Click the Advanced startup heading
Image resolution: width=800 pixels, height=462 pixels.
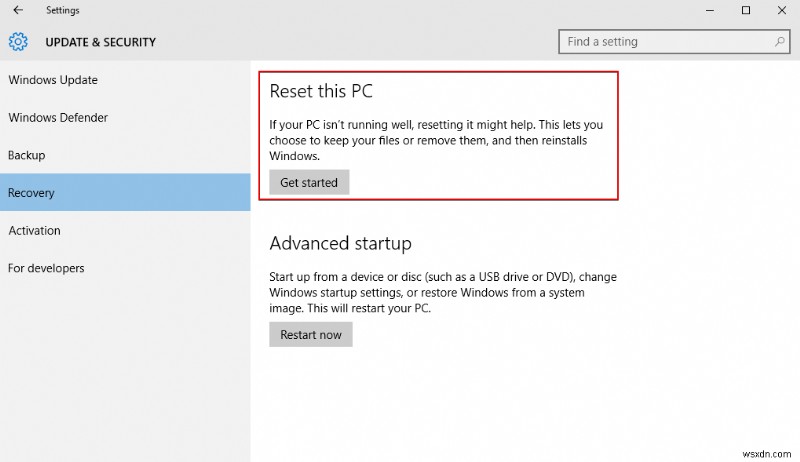tap(340, 243)
